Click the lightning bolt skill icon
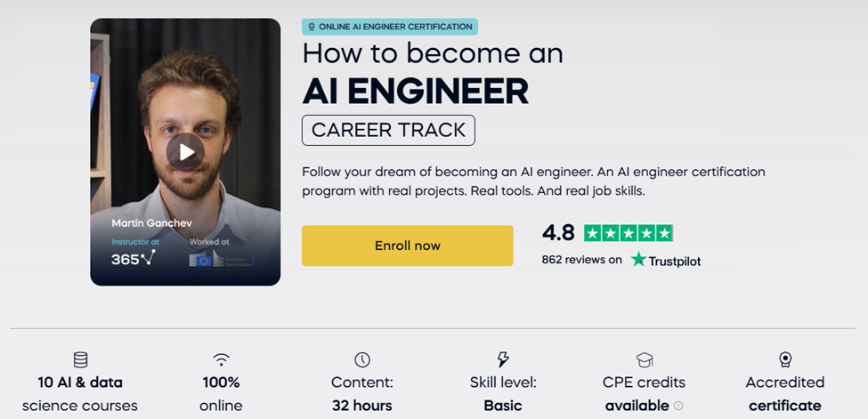The width and height of the screenshot is (868, 419). tap(503, 359)
